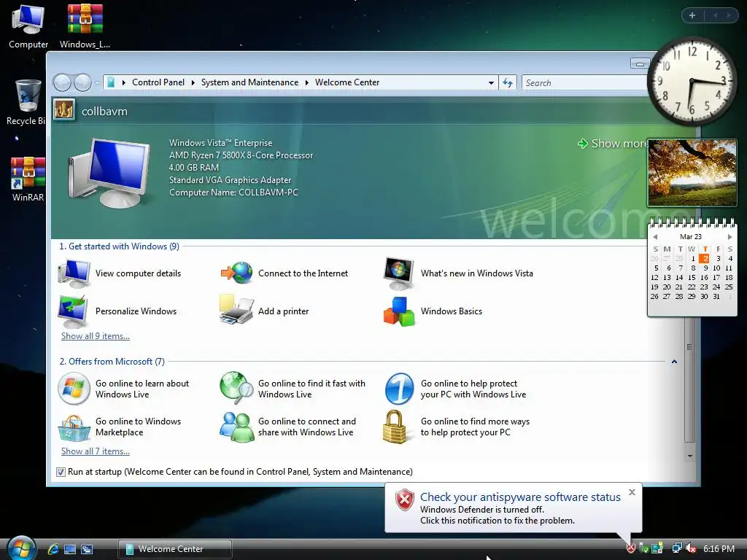Click padlock icon for more protection ways
This screenshot has width=747, height=560.
[395, 427]
